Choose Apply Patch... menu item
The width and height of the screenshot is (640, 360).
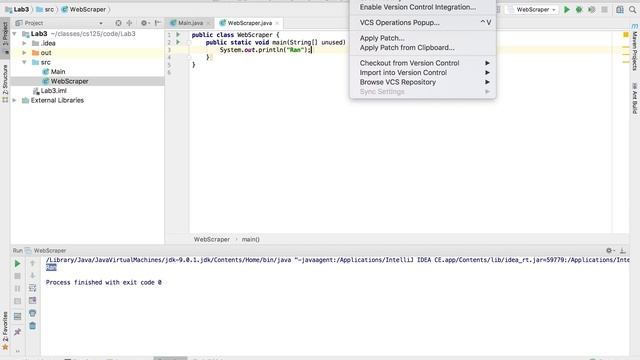(x=423, y=38)
